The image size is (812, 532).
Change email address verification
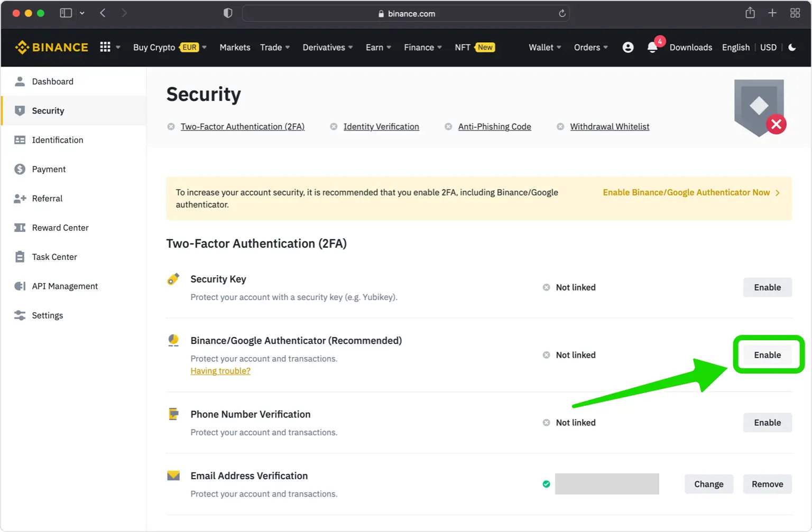tap(708, 484)
